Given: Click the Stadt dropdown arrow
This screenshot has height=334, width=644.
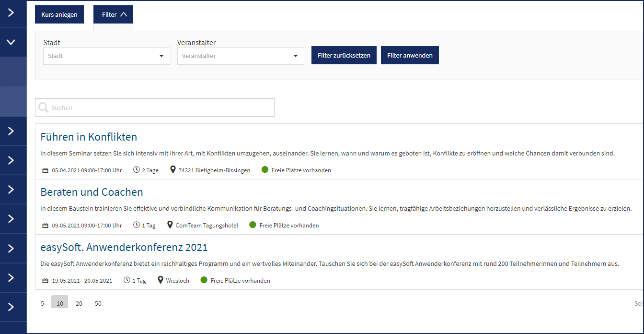Looking at the screenshot, I should [161, 56].
